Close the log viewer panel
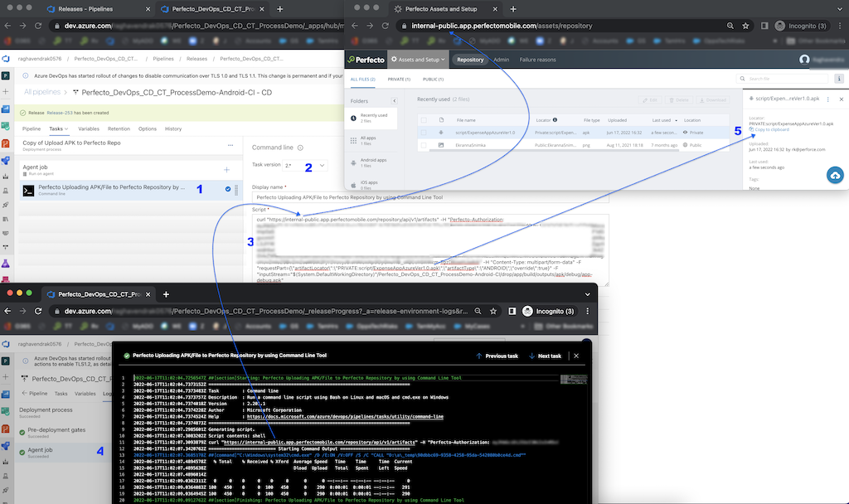The height and width of the screenshot is (504, 849). coord(576,356)
